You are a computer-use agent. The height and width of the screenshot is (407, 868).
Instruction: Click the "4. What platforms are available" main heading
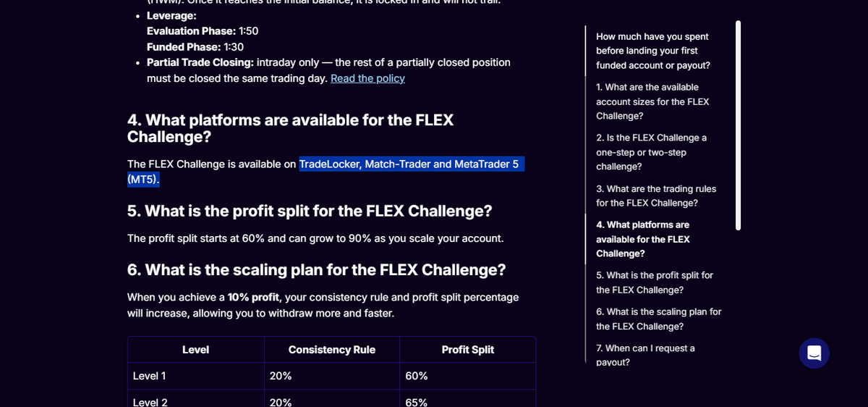(x=290, y=128)
